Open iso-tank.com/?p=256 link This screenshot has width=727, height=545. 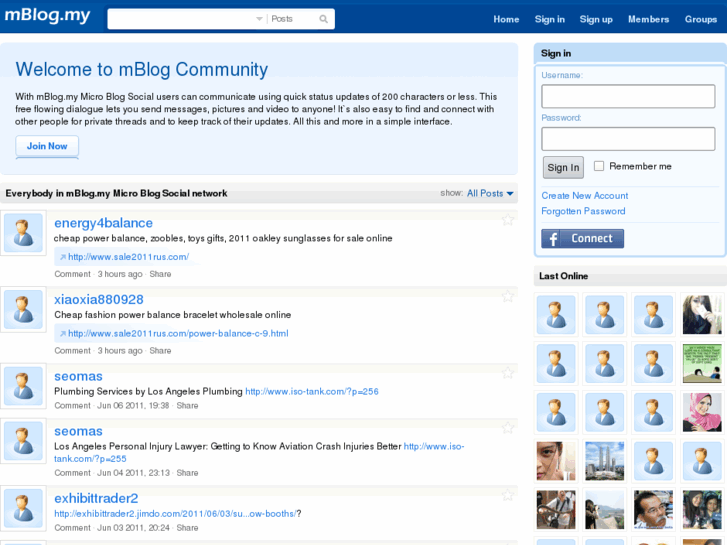click(312, 391)
